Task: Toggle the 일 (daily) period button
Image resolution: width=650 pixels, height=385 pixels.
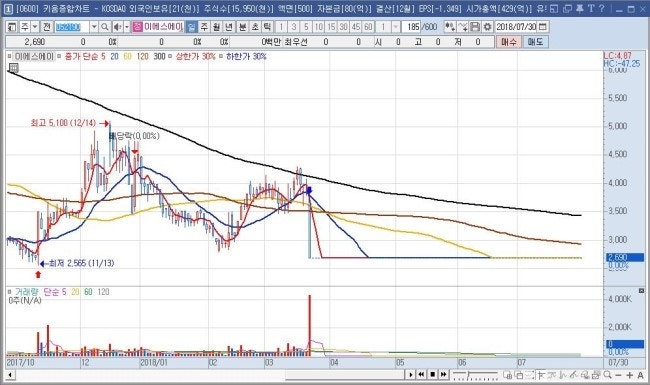Action: point(191,27)
